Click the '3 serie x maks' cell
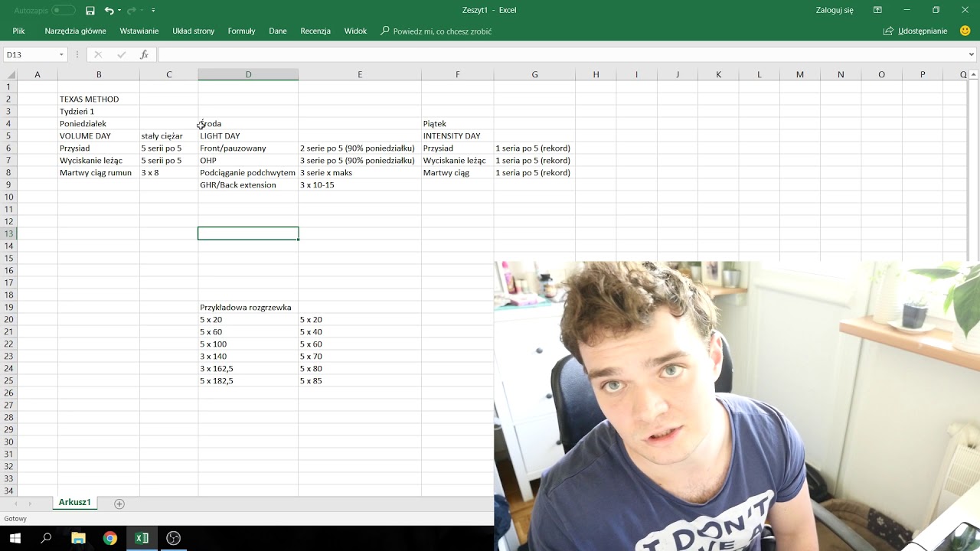980x551 pixels. [360, 172]
